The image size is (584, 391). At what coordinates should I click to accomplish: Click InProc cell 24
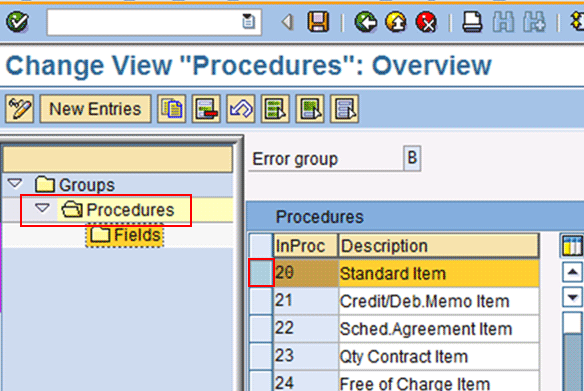tap(306, 381)
